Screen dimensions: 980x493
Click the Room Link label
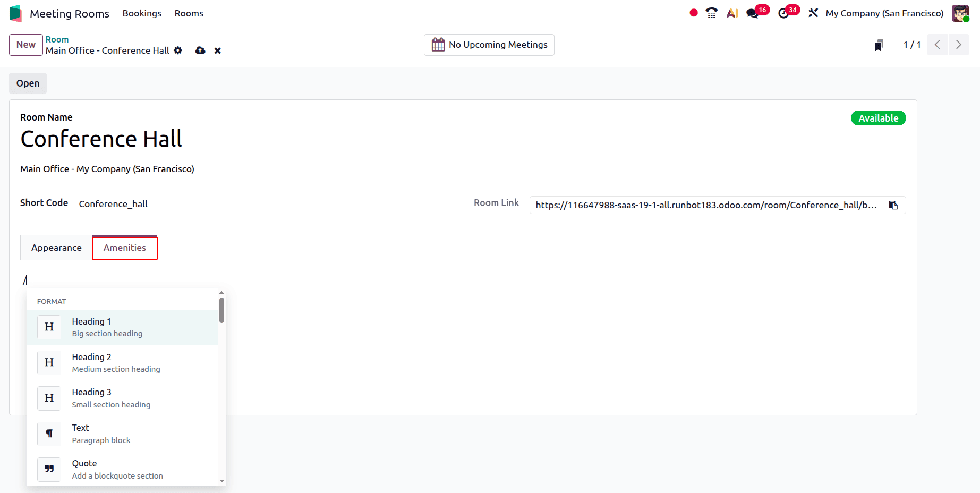coord(496,203)
